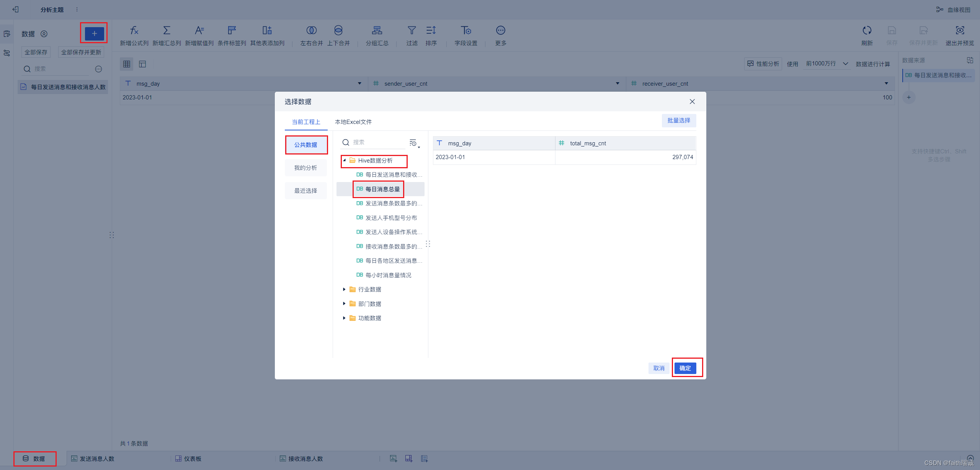Image resolution: width=980 pixels, height=470 pixels.
Task: Click the 左右合并 merge icon
Action: [311, 30]
